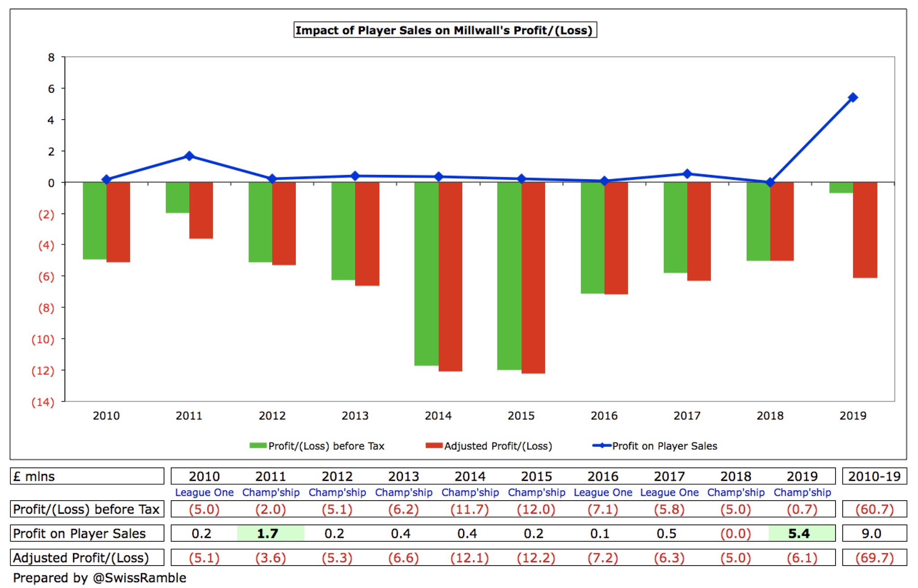Screen dimensions: 918x588
Task: Select green Profit/(Loss) before Tax legend swatch
Action: pos(258,446)
